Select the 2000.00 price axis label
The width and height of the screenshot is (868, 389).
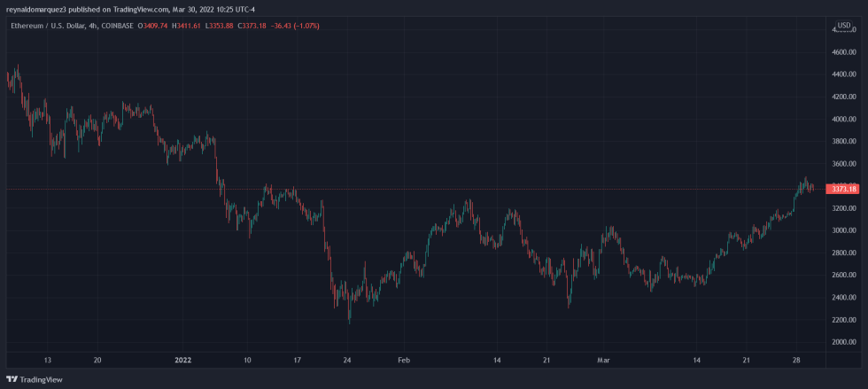point(844,342)
